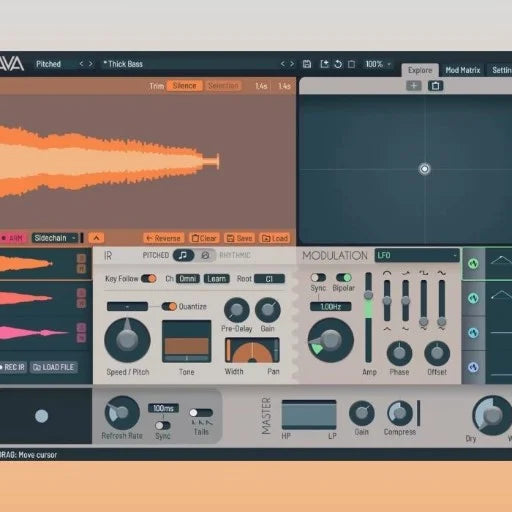Click the revert circular arrow icon
512x512 pixels.
point(338,64)
